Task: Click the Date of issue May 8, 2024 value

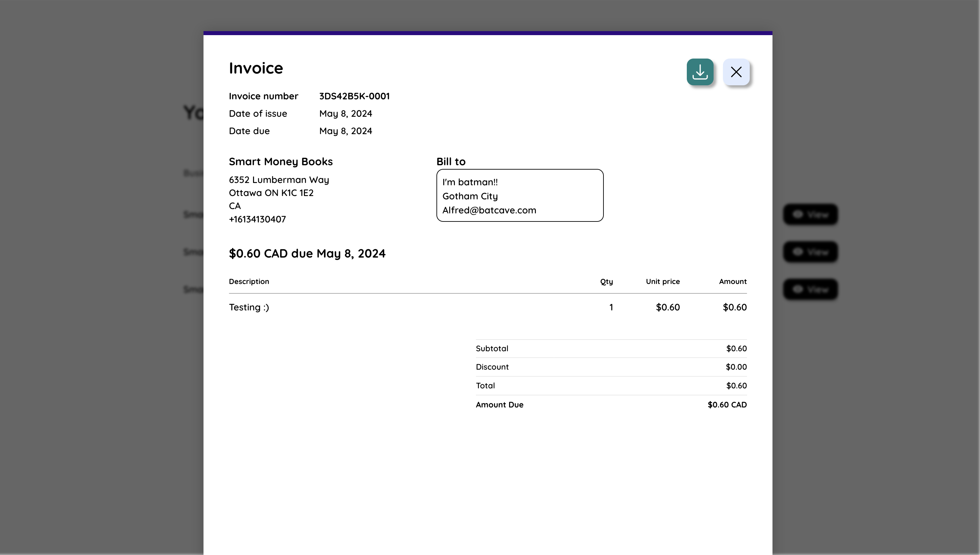Action: tap(345, 114)
